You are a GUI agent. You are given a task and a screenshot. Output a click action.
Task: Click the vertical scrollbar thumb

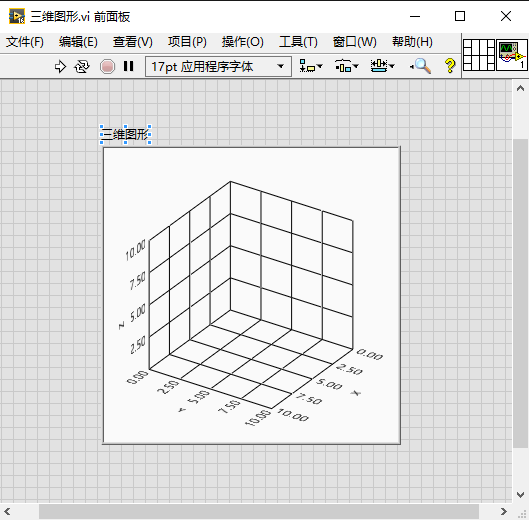click(521, 293)
